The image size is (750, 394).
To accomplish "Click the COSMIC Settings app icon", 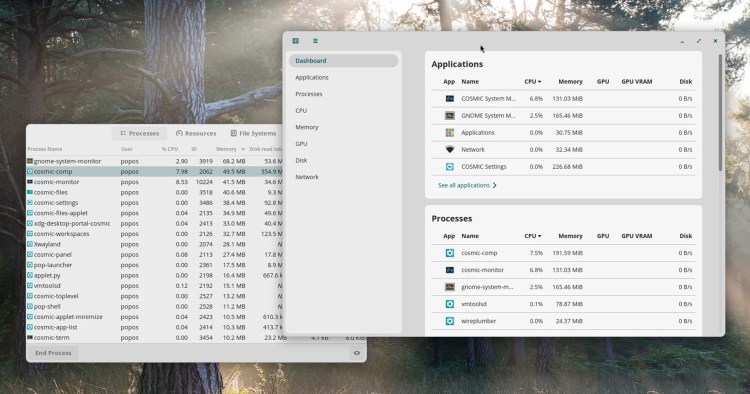I will pyautogui.click(x=450, y=167).
